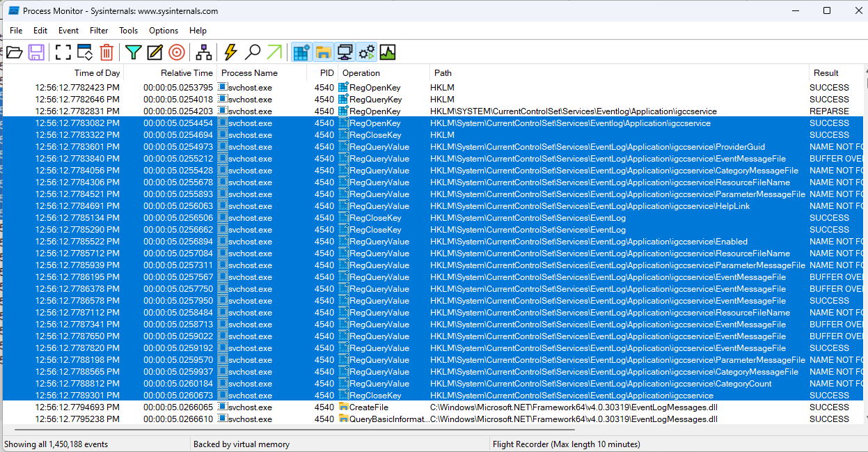This screenshot has width=868, height=452.
Task: Select the row at 12:56:12.7783082 PM
Action: coord(434,123)
